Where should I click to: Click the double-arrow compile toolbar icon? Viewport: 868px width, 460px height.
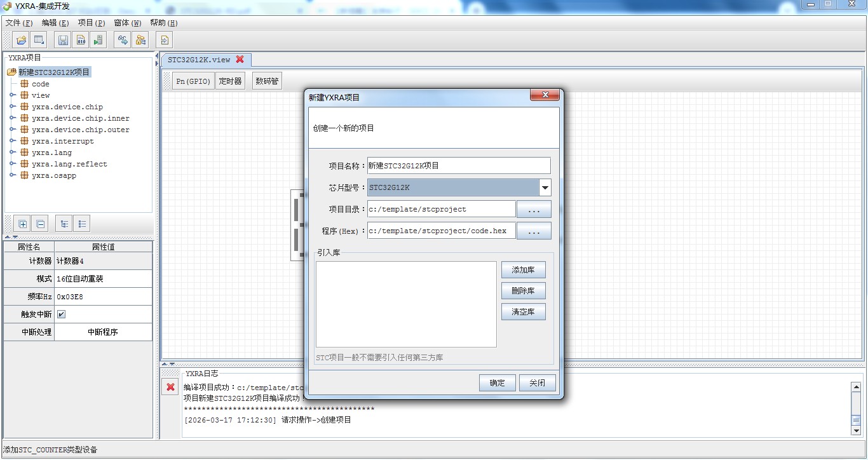(122, 39)
